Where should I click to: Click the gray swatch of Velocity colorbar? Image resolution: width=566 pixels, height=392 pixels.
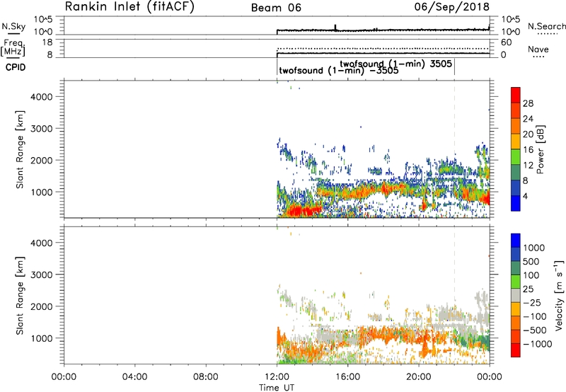point(516,295)
